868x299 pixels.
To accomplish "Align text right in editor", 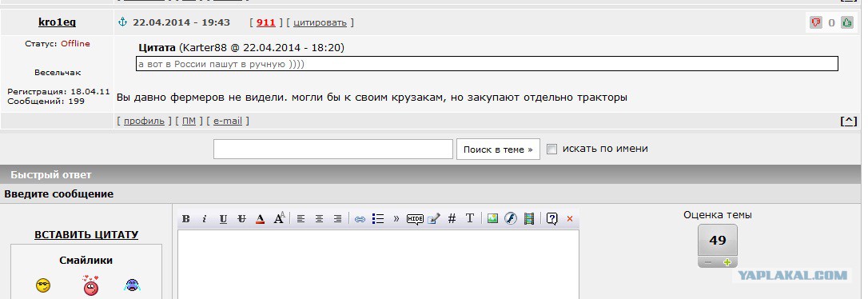I will click(337, 219).
